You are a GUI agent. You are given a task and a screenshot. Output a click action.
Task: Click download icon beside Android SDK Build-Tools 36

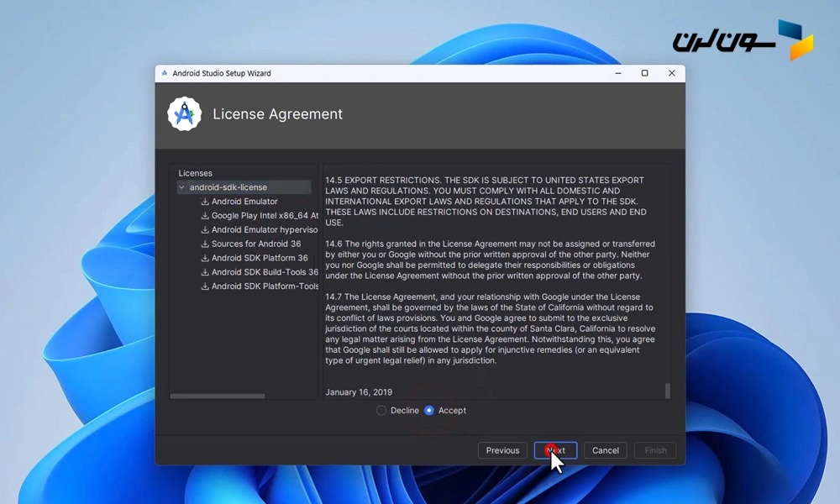(x=205, y=272)
